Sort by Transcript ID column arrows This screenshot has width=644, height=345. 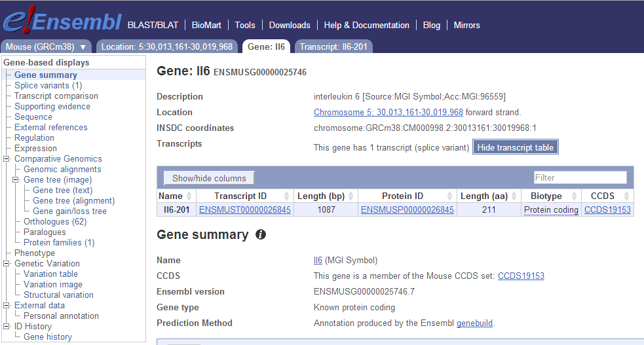click(x=287, y=196)
